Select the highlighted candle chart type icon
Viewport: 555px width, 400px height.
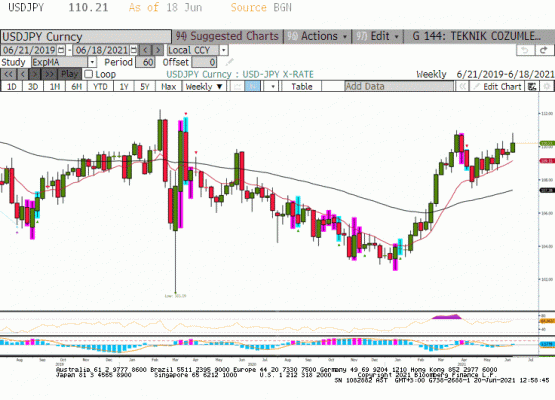(253, 86)
